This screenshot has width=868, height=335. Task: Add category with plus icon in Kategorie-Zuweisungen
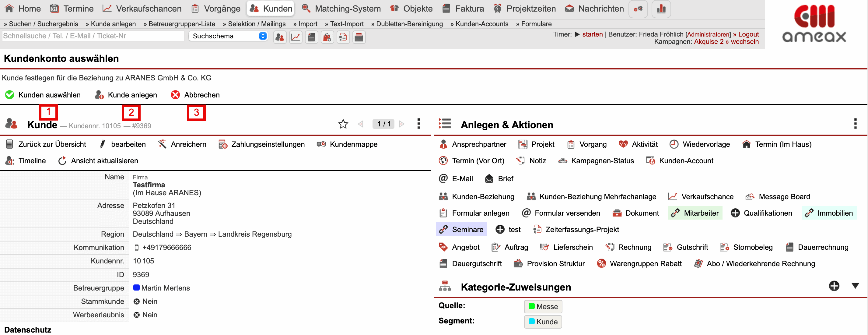click(x=834, y=286)
